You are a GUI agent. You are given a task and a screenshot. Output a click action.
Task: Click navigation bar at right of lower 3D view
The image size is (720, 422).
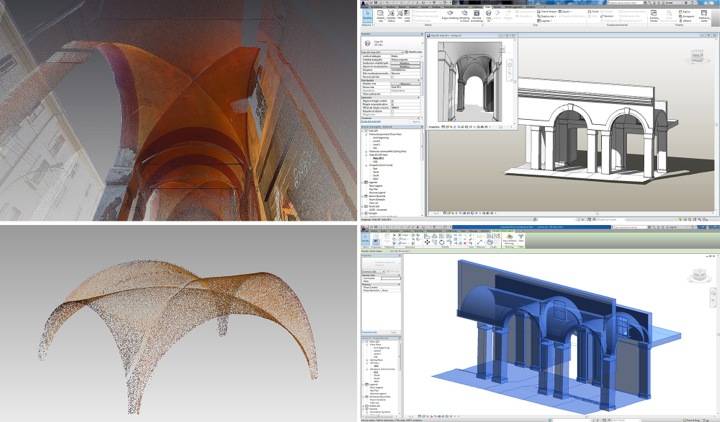point(713,297)
